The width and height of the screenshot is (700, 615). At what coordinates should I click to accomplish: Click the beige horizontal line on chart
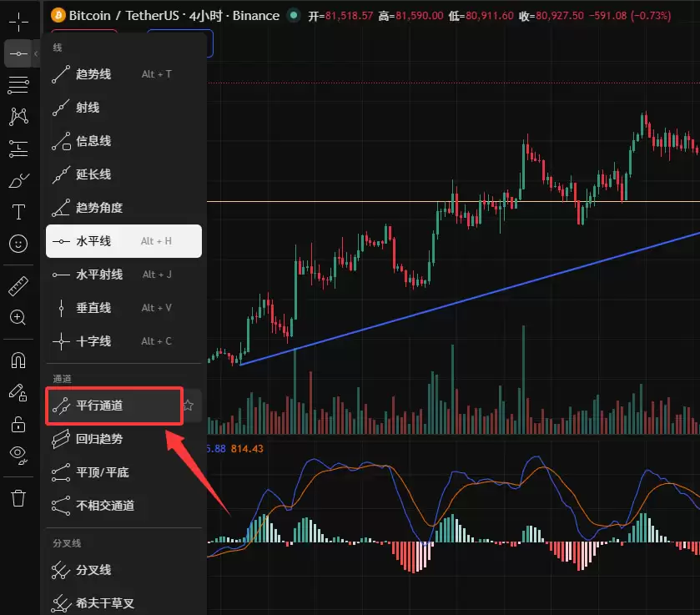click(453, 201)
